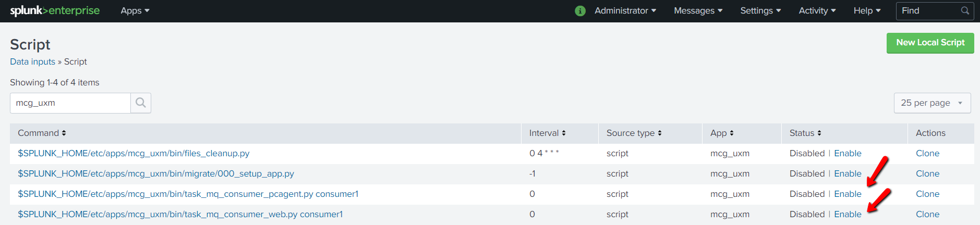Sort by Interval column arrows
This screenshot has height=225, width=980.
pos(563,133)
